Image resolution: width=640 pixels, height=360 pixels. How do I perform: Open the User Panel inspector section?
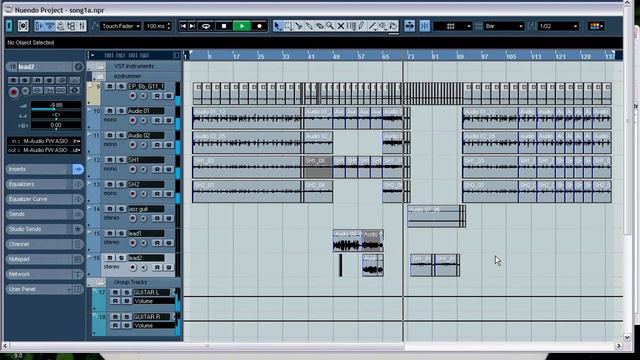pyautogui.click(x=44, y=289)
